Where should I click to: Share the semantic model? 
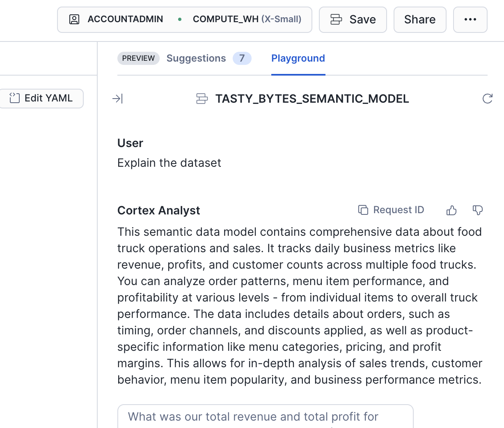coord(419,19)
